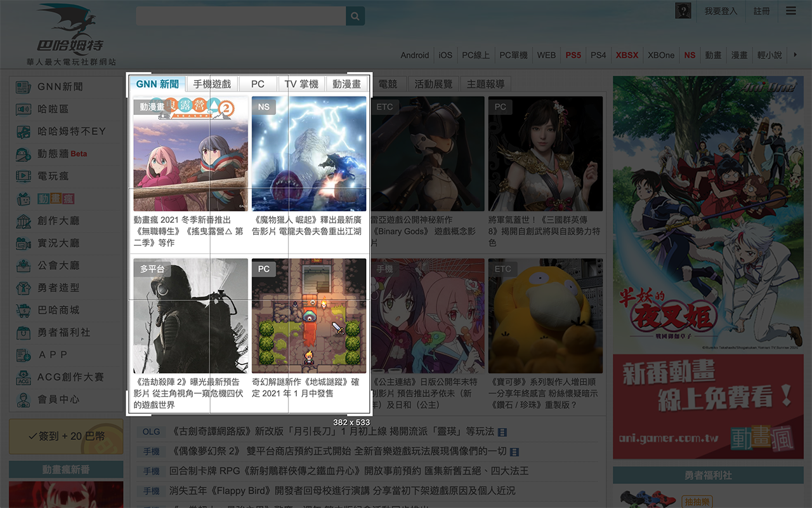Viewport: 812px width, 508px height.
Task: Open the 搖曳露營 anime news thumbnail
Action: click(x=191, y=154)
